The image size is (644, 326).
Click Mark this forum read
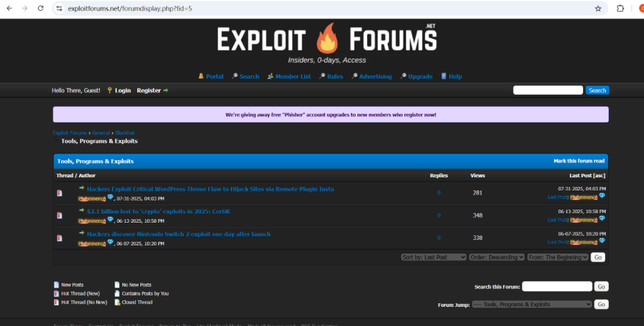(x=579, y=161)
